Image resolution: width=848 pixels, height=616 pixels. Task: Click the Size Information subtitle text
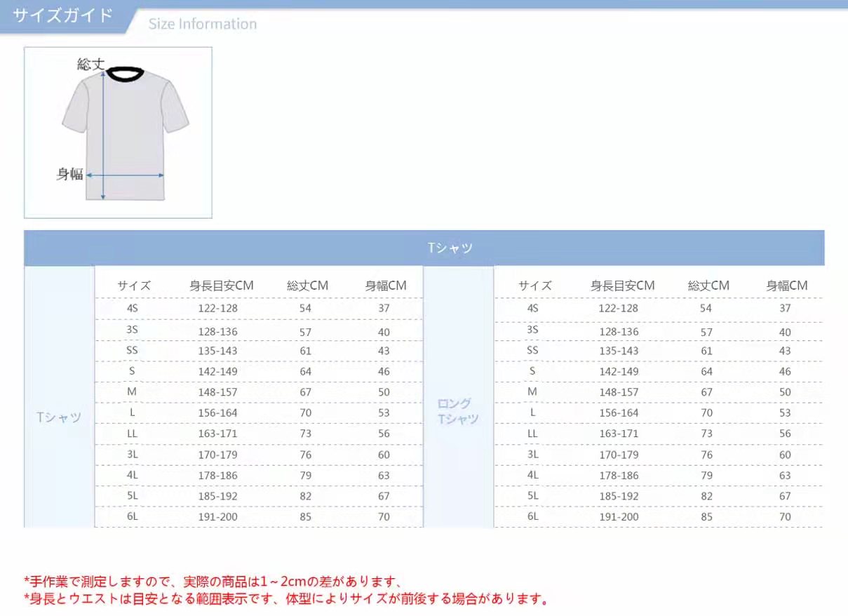click(202, 24)
